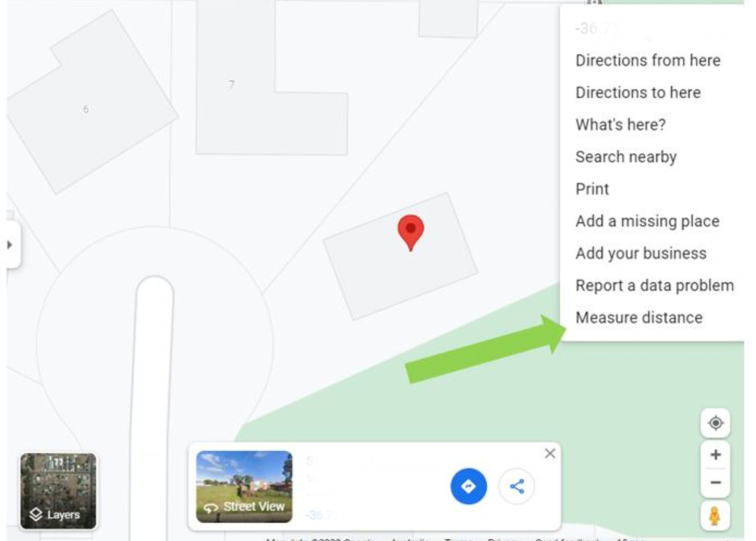The height and width of the screenshot is (541, 756).
Task: Choose Add a missing place
Action: point(647,221)
